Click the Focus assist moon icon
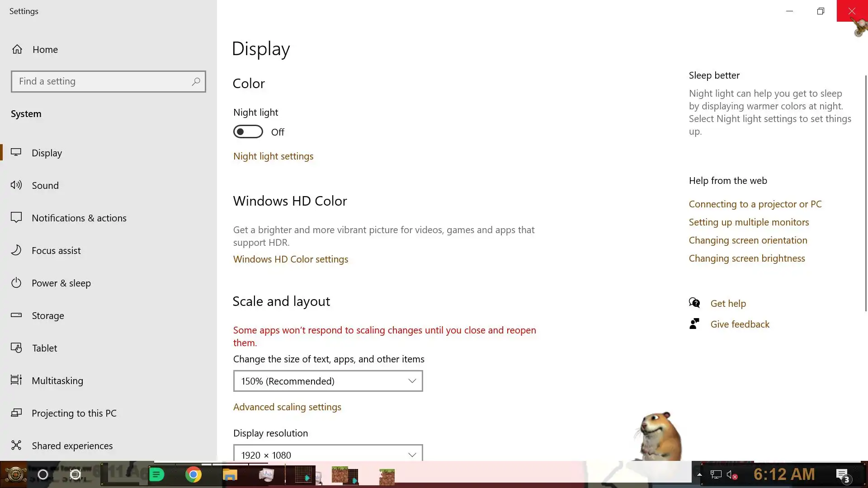 coord(16,250)
